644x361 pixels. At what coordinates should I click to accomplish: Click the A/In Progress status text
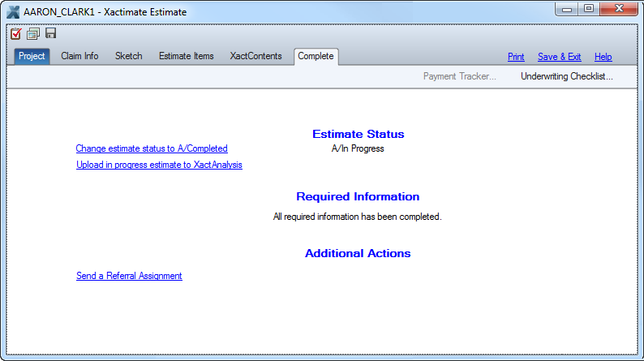[x=358, y=148]
